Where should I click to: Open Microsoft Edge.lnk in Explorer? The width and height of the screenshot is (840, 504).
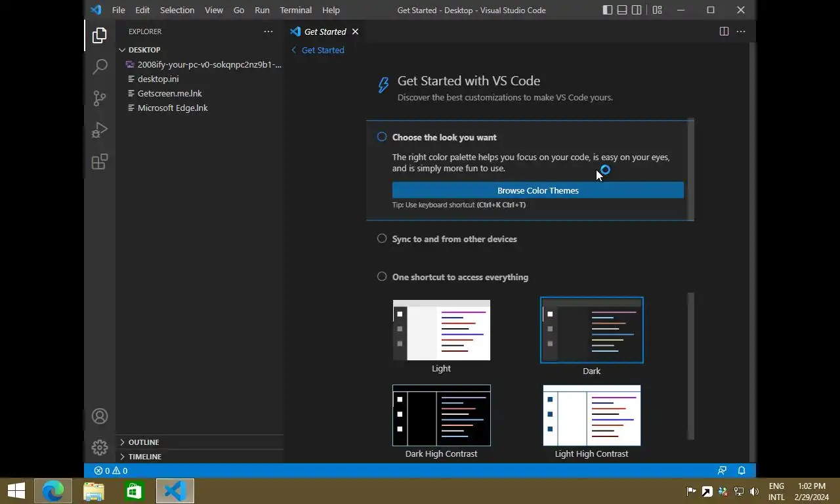tap(199, 108)
